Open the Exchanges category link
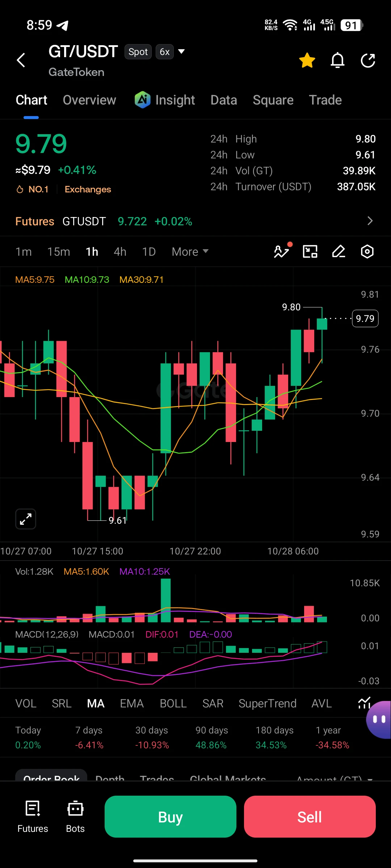This screenshot has height=868, width=391. point(88,189)
